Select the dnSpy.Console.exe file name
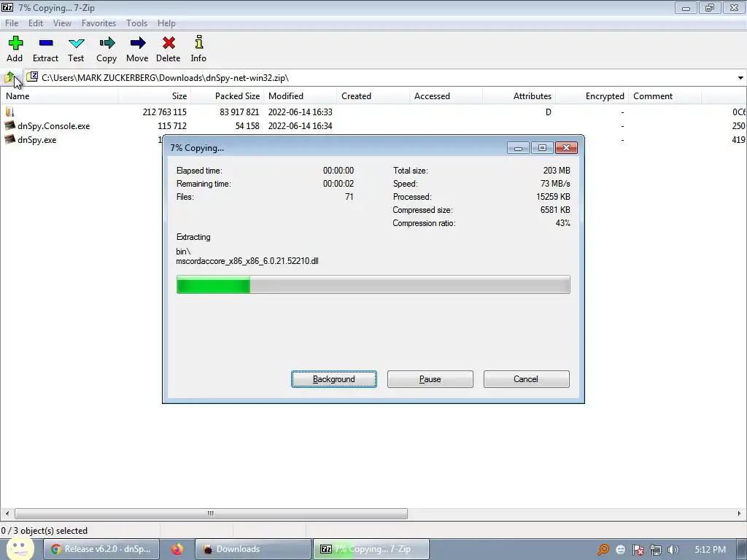The image size is (747, 560). click(53, 126)
